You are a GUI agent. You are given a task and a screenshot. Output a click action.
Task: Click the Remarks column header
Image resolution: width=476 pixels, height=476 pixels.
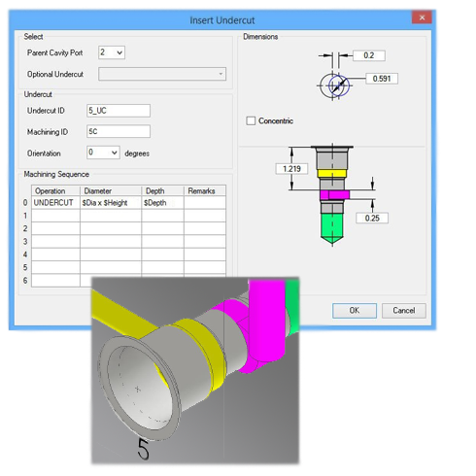pos(205,190)
